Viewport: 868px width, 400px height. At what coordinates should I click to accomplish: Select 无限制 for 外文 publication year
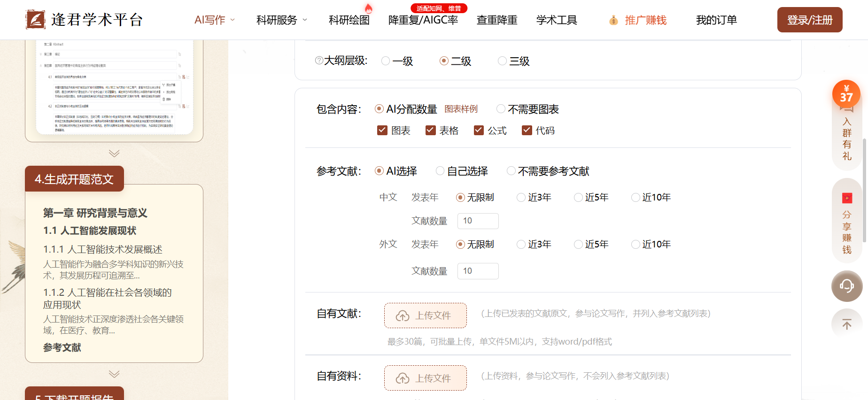460,245
